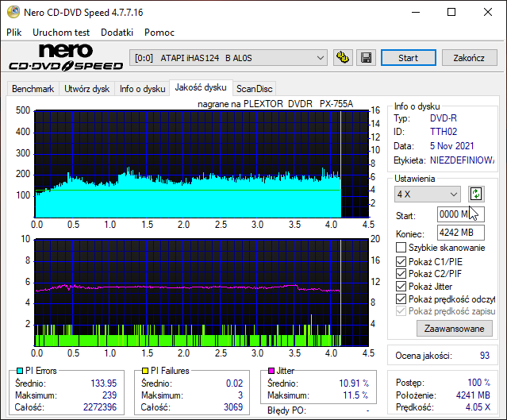Click the Postęp value 100 %
This screenshot has height=420, width=507.
click(x=479, y=383)
